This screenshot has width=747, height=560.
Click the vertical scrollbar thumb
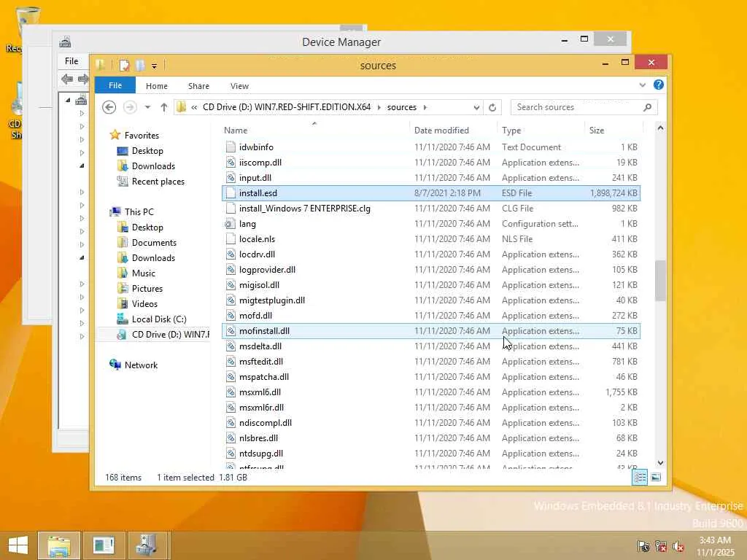[660, 281]
